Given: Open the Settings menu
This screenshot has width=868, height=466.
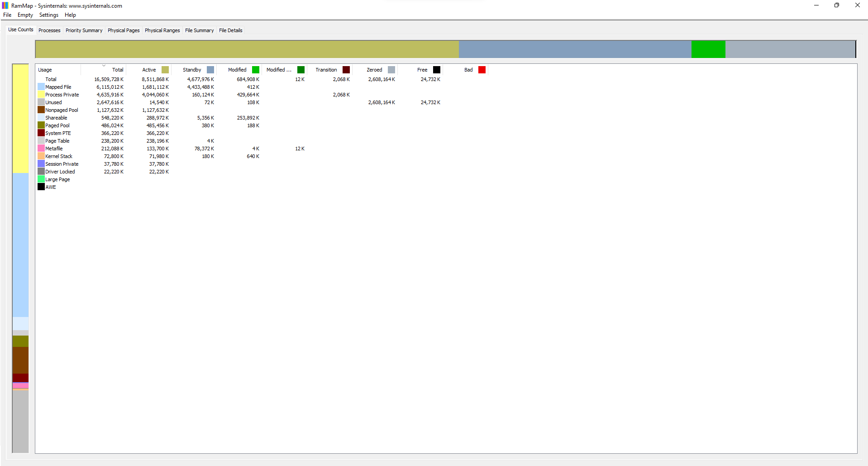Looking at the screenshot, I should pos(49,15).
